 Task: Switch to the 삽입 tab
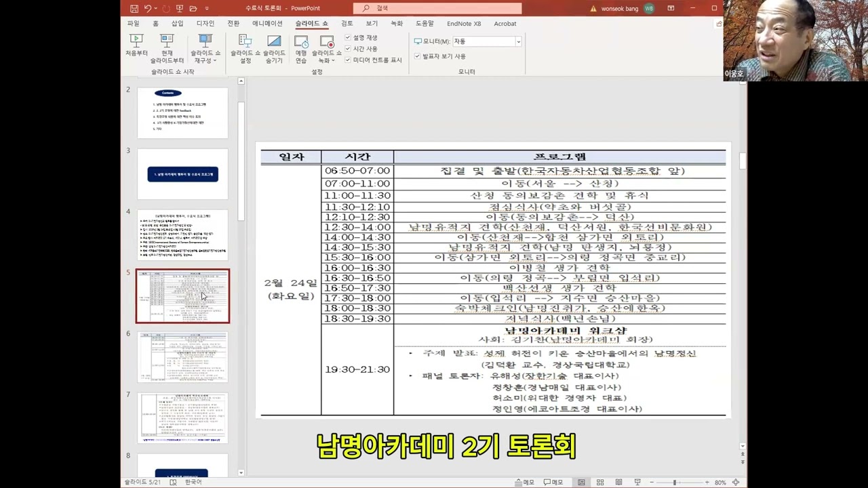[178, 24]
